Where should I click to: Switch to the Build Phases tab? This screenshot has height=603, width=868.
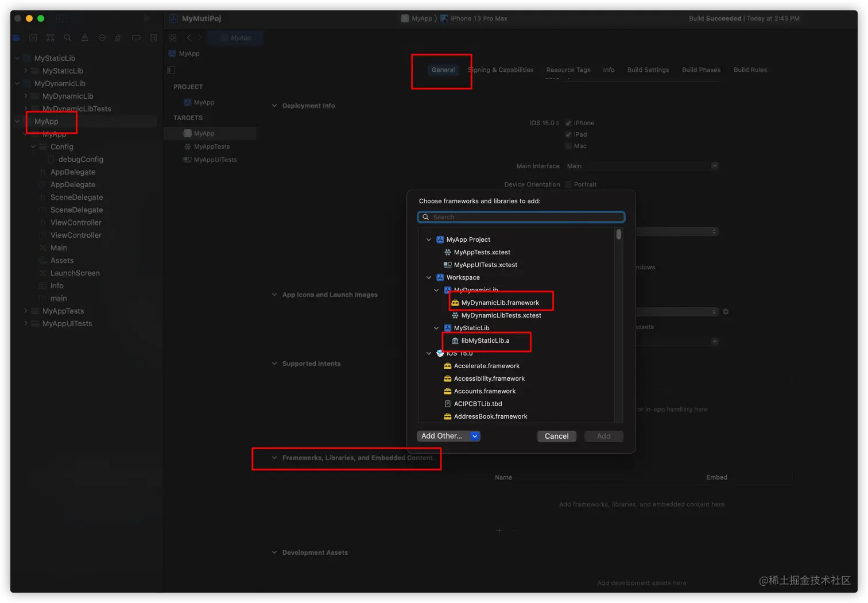(701, 70)
